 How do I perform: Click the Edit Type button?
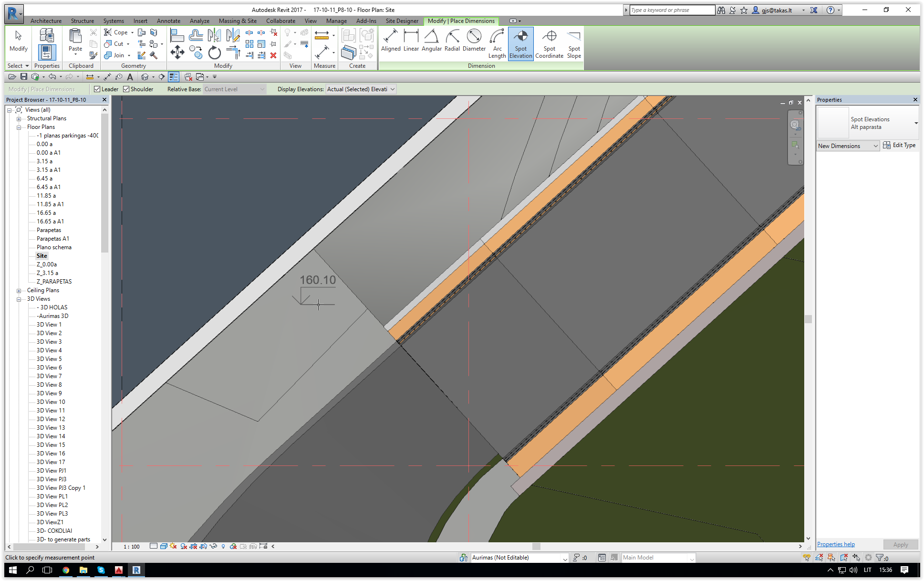coord(899,146)
